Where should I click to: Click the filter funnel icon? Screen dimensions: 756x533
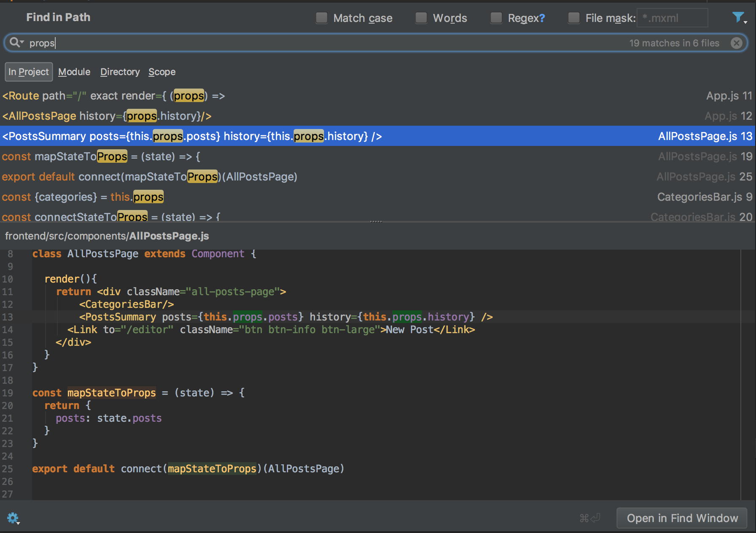pyautogui.click(x=738, y=17)
